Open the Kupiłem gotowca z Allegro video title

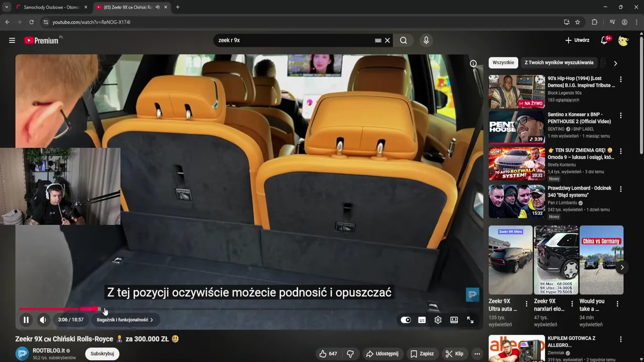point(572,341)
